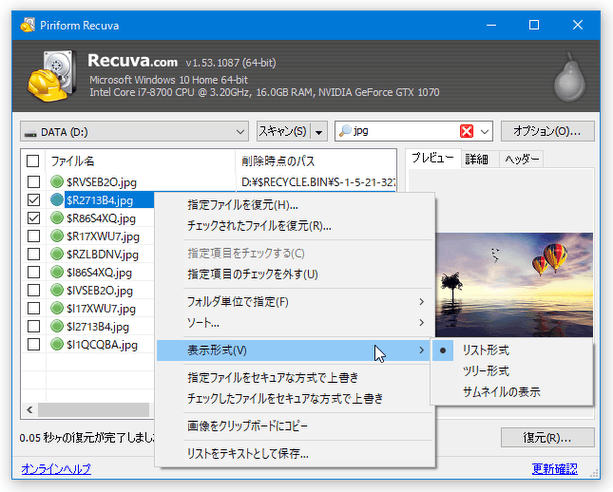
Task: Select the $RZLBDNV.jpg file name
Action: (x=102, y=255)
